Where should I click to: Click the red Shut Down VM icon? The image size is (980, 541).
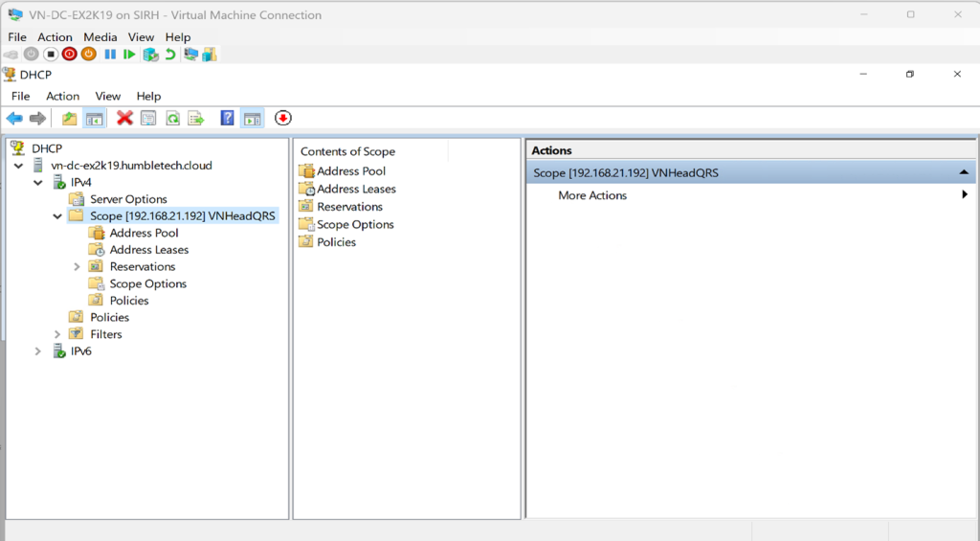pos(69,55)
